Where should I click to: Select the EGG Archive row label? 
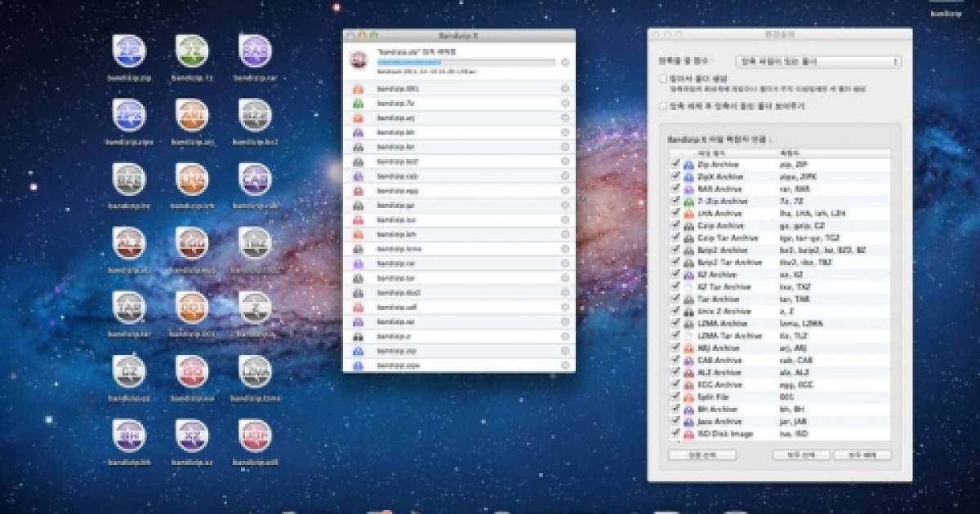pos(719,384)
